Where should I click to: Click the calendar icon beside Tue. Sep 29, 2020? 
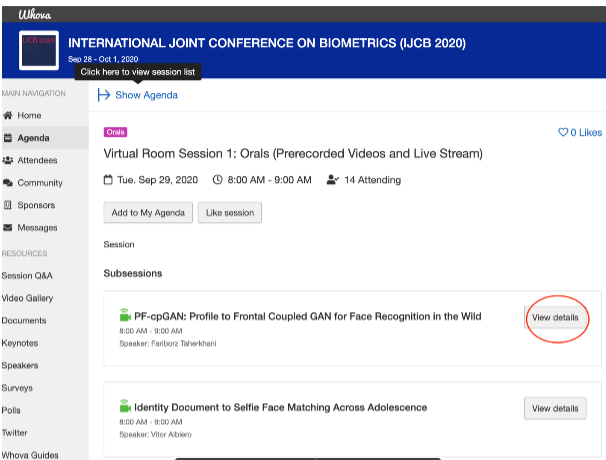click(108, 180)
